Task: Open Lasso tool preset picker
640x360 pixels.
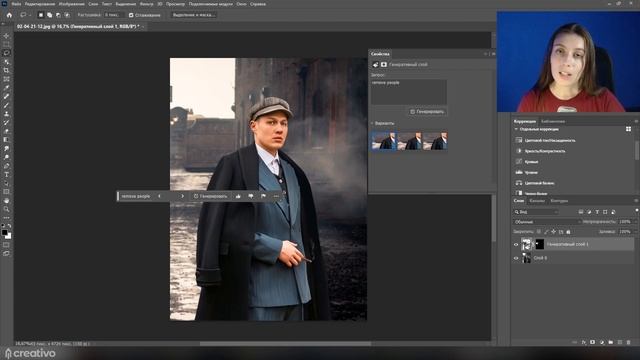Action: (25, 15)
